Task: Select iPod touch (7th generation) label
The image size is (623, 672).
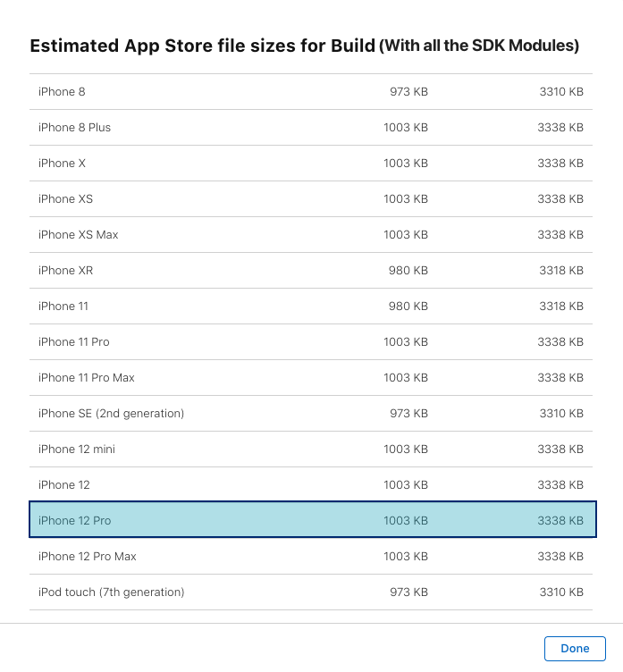Action: 111,592
